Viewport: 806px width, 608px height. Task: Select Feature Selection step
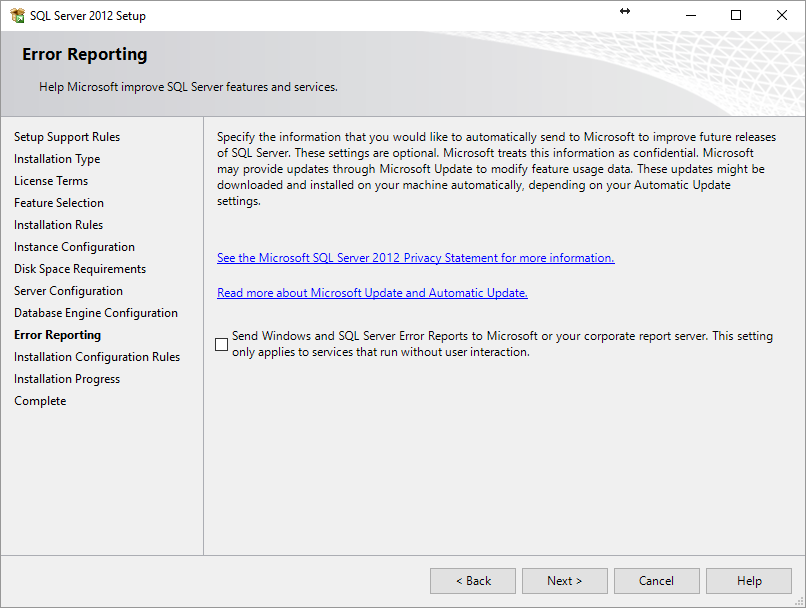click(59, 203)
